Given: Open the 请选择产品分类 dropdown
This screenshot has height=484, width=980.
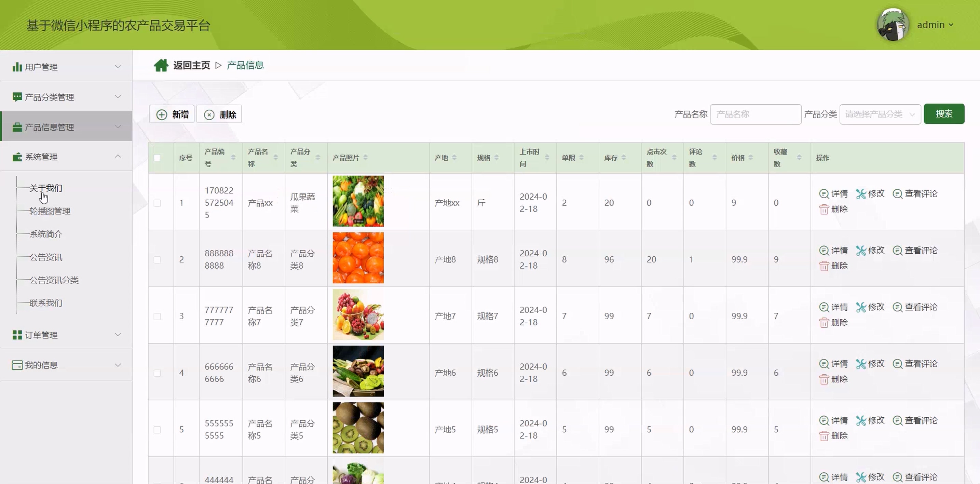Looking at the screenshot, I should click(x=880, y=114).
